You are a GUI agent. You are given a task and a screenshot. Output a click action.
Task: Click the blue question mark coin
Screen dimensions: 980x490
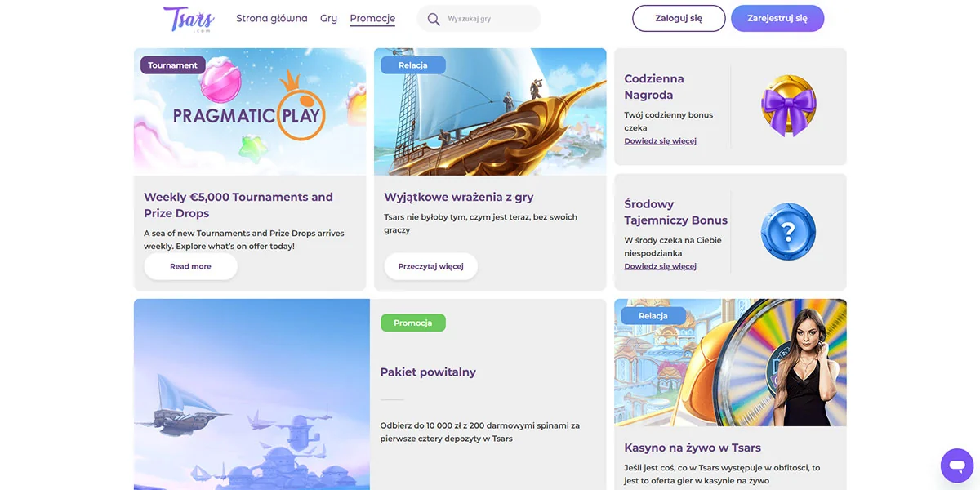tap(788, 232)
